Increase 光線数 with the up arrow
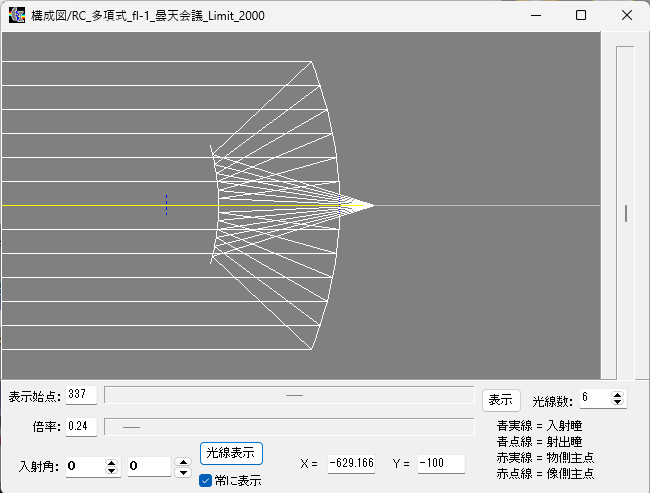The image size is (650, 493). 618,394
